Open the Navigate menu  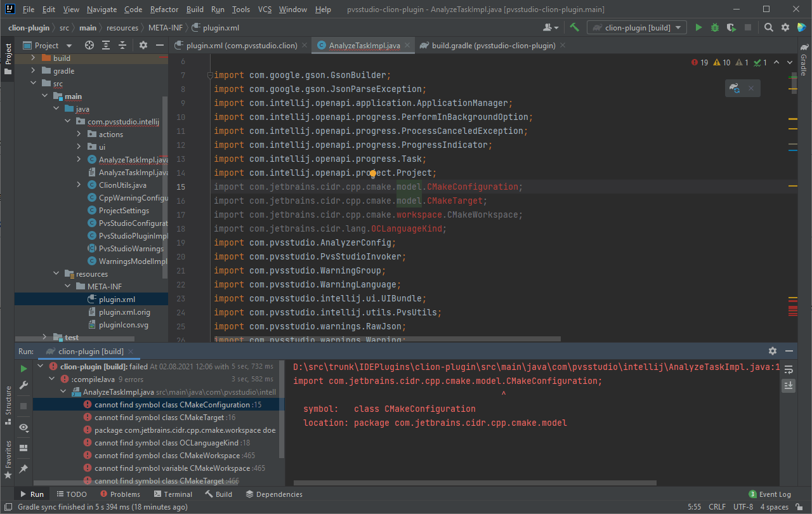click(101, 10)
